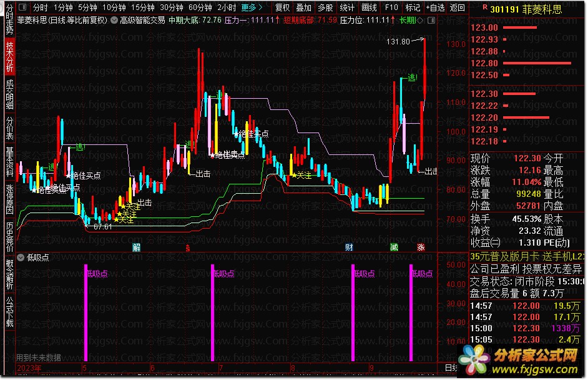The width and height of the screenshot is (588, 380).
Task: Click the 15:05 122.30 trade row
Action: tap(526, 339)
